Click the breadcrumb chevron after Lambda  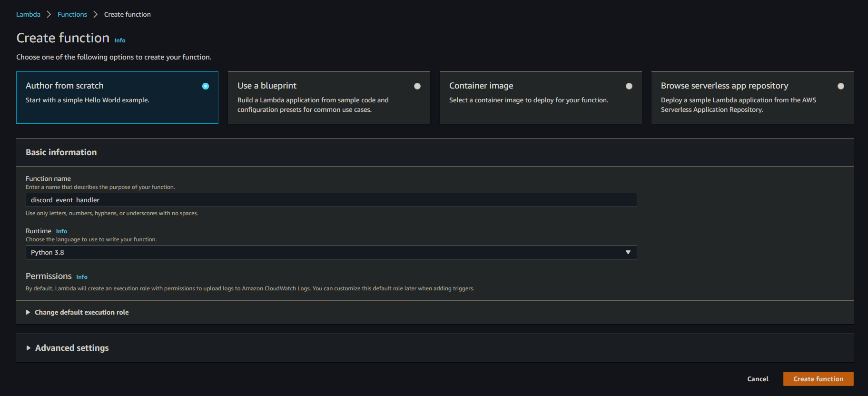coord(49,14)
